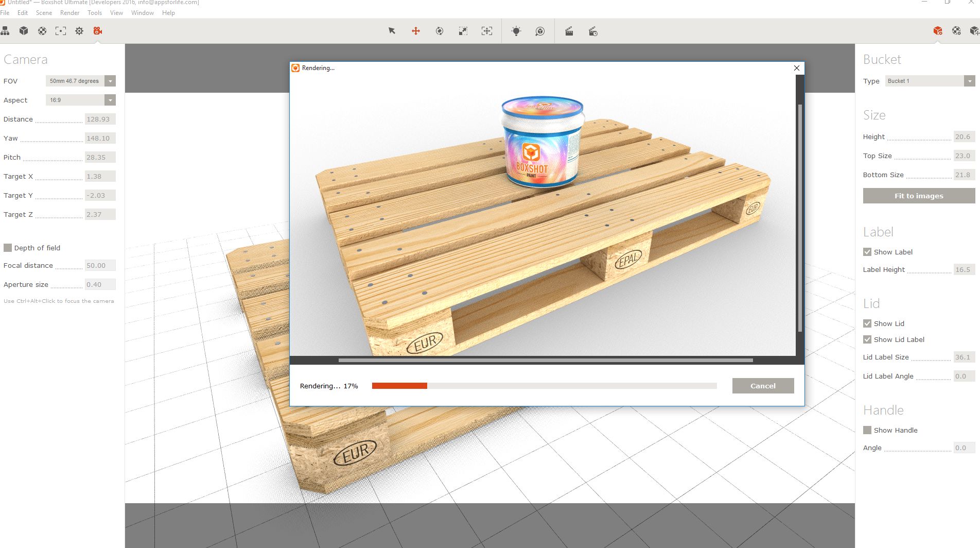Open the red cube properties panel
This screenshot has width=980, height=548.
938,31
